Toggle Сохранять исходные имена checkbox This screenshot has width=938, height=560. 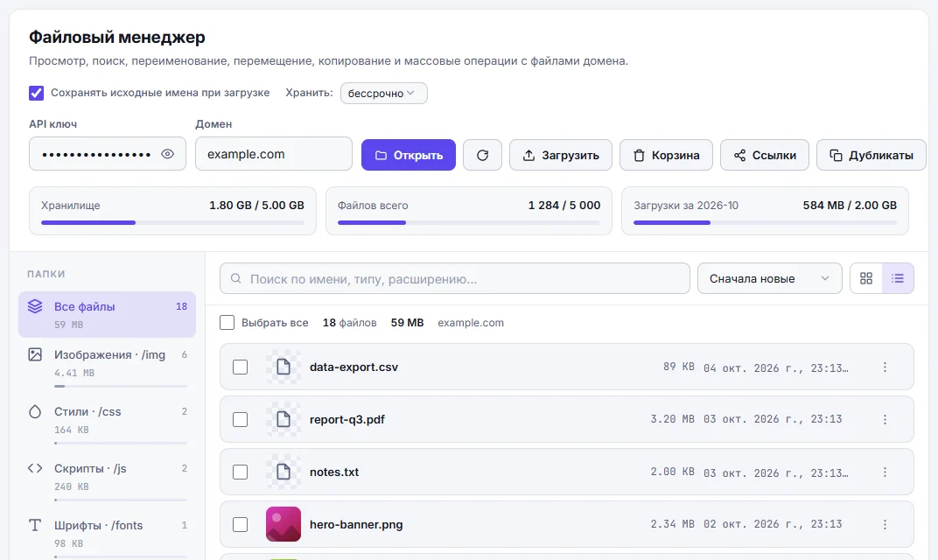point(37,93)
